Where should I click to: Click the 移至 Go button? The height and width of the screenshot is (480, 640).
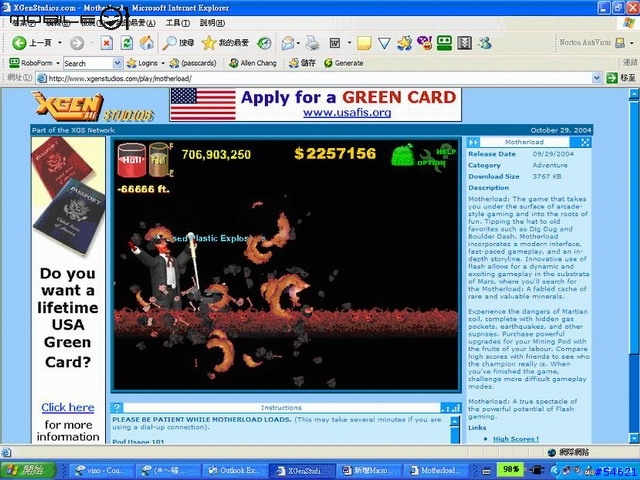(621, 78)
